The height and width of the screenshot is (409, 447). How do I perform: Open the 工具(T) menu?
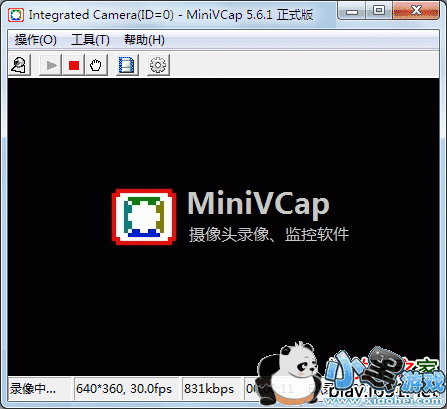(90, 40)
